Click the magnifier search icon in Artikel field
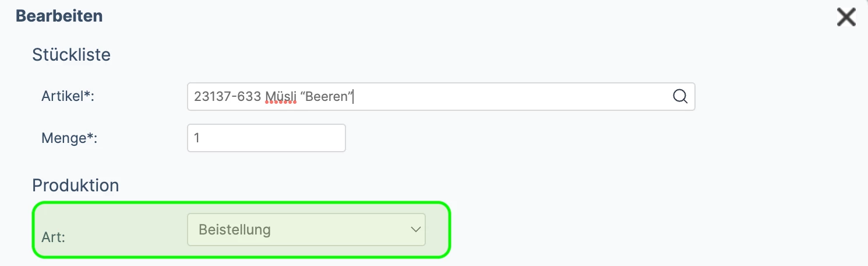The height and width of the screenshot is (266, 868). pos(680,96)
